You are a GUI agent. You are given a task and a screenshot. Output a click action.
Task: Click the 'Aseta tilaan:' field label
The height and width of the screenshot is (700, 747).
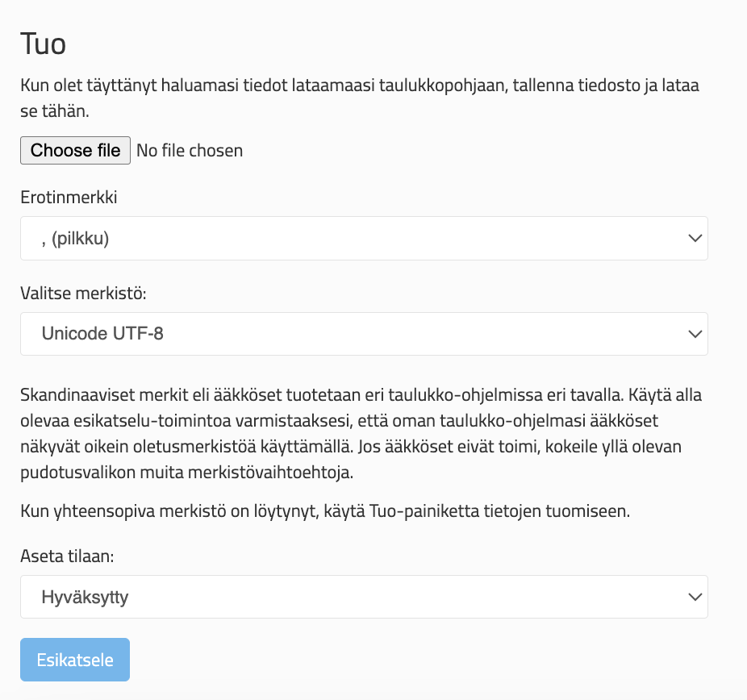pos(69,556)
